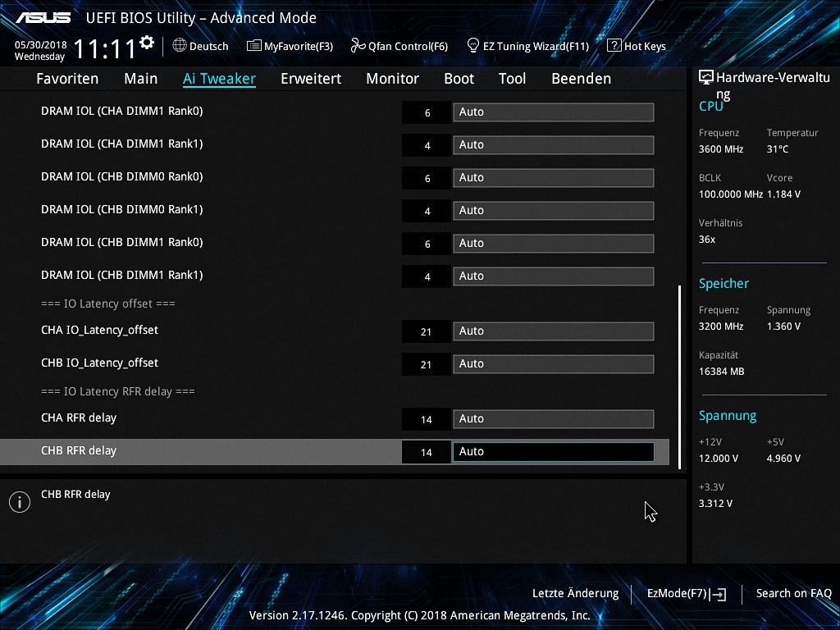
Task: Click the settings gear icon beside the clock
Action: pos(146,43)
